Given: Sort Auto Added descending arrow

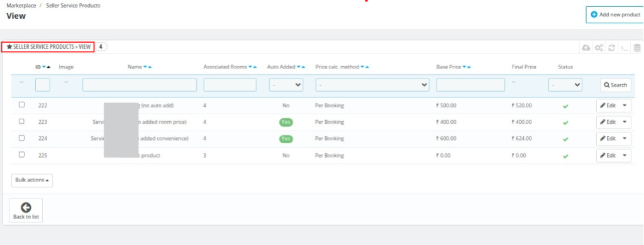Looking at the screenshot, I should (x=299, y=67).
